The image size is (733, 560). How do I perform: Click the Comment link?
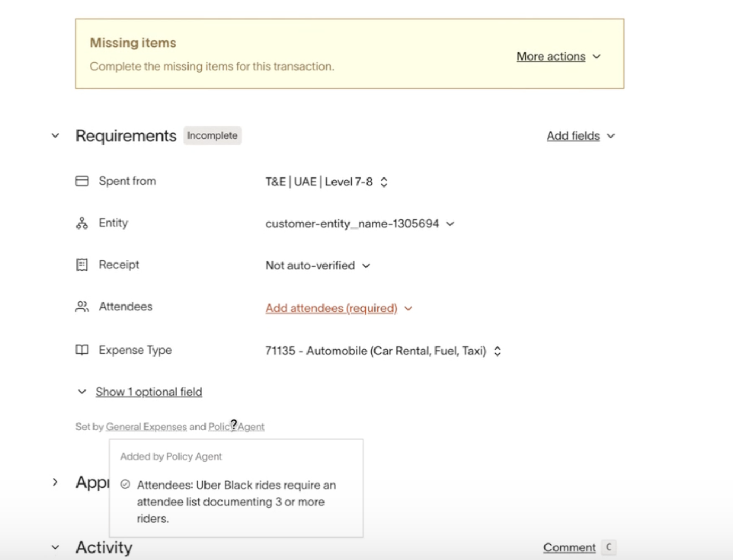click(x=569, y=547)
